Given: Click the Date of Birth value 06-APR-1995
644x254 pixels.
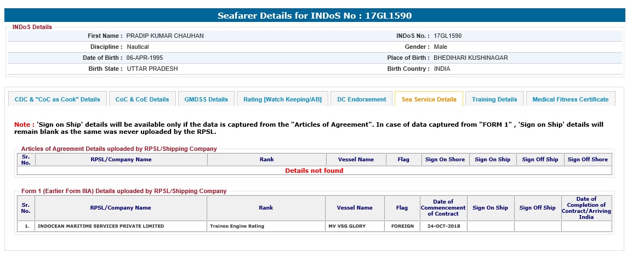Looking at the screenshot, I should [x=145, y=58].
